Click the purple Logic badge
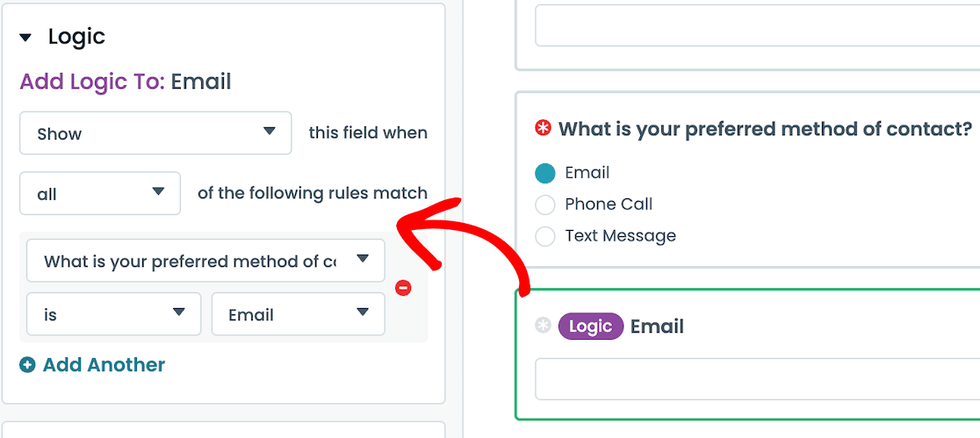Image resolution: width=980 pixels, height=438 pixels. (590, 327)
